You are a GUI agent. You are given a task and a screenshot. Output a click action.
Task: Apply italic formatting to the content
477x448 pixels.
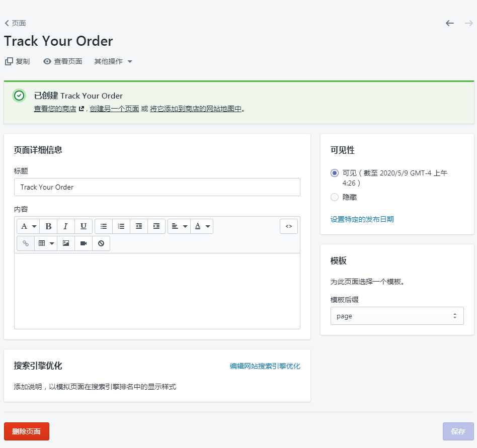point(65,226)
